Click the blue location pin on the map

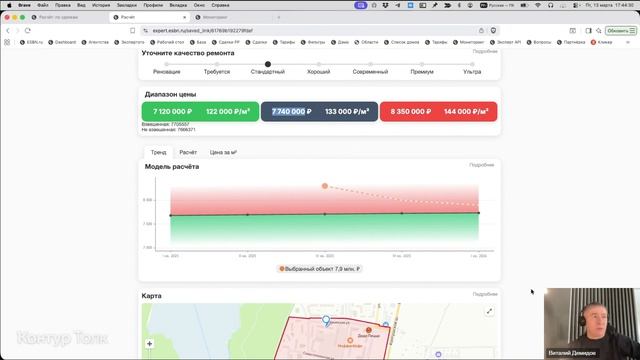tap(326, 320)
